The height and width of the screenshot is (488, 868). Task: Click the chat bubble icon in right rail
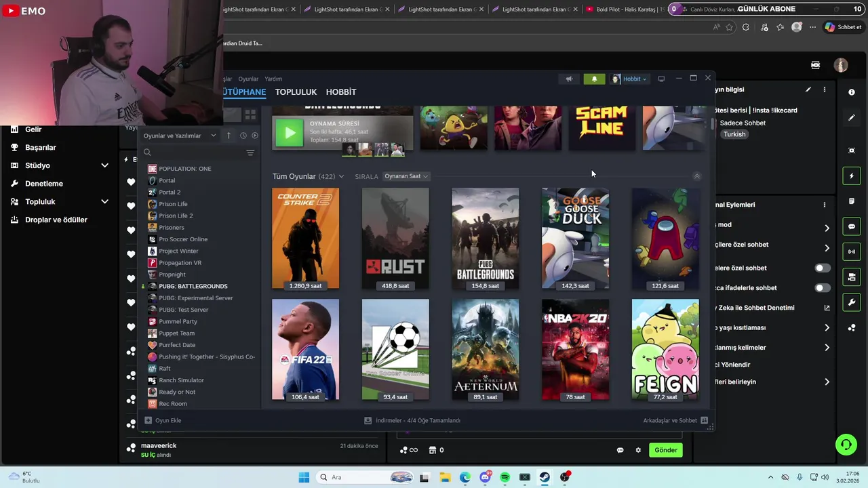pos(852,226)
